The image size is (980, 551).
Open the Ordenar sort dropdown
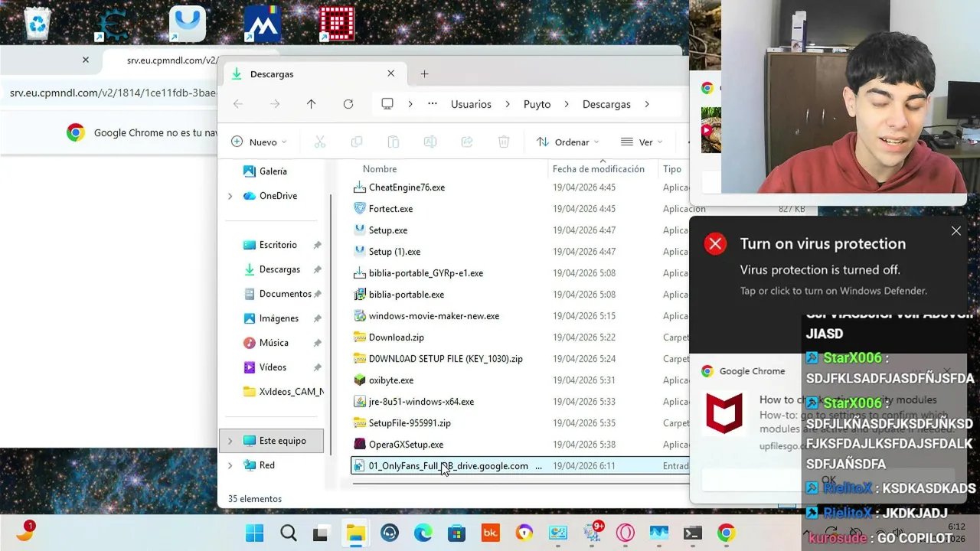coord(567,142)
